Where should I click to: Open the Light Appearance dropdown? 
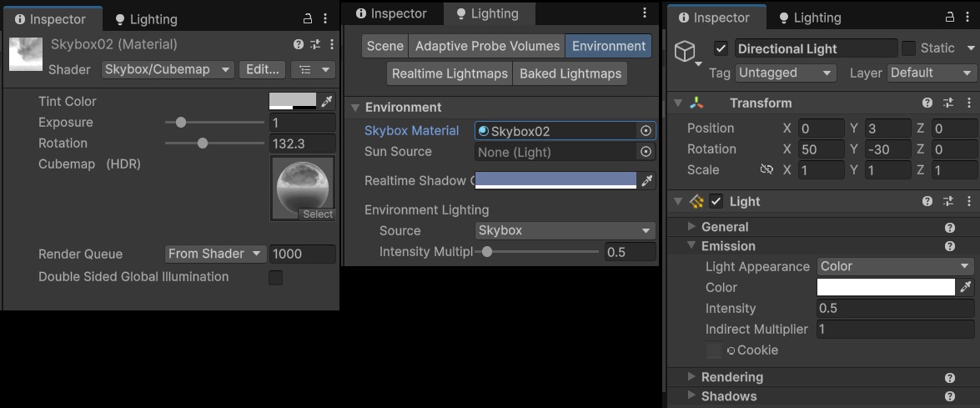coord(895,266)
